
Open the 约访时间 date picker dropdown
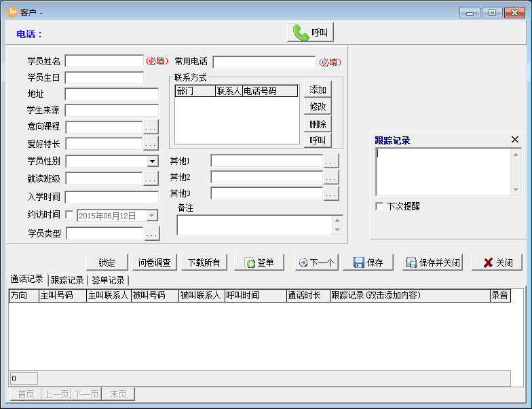[x=152, y=216]
